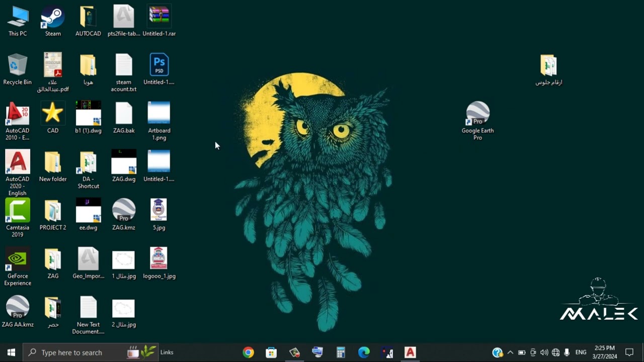Select the CAD star icon
The width and height of the screenshot is (644, 362).
point(53,118)
